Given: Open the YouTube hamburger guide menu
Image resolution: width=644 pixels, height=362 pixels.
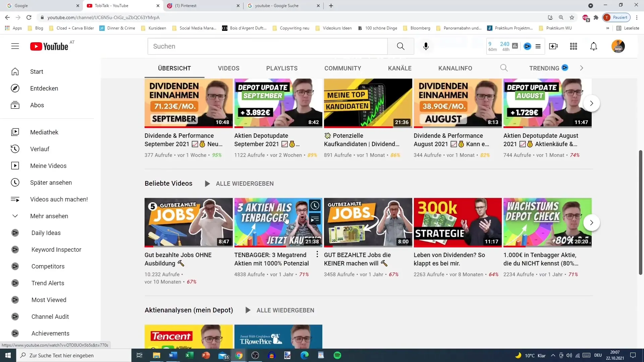Looking at the screenshot, I should point(15,46).
